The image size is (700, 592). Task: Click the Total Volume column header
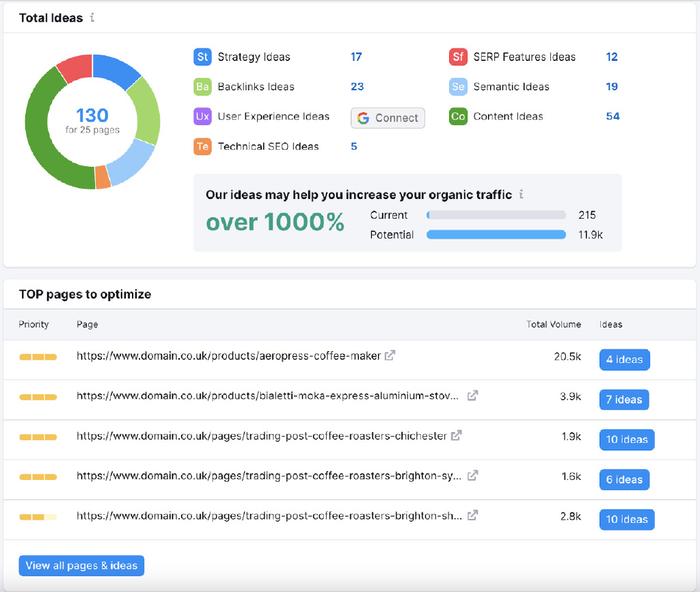click(x=554, y=325)
